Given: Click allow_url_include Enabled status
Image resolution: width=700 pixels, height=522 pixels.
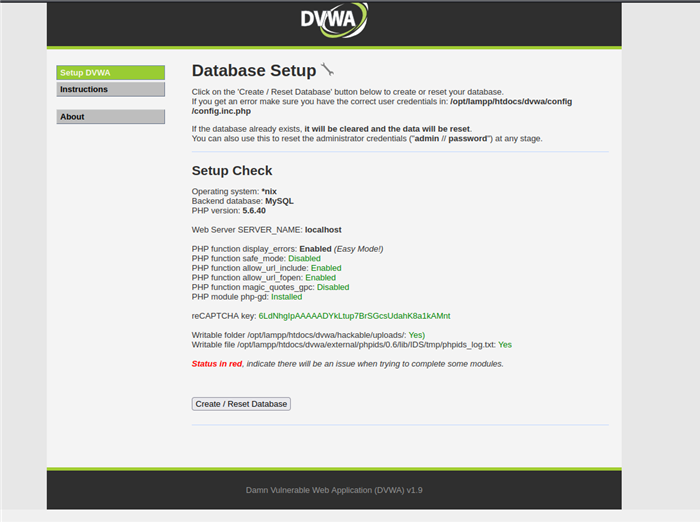Looking at the screenshot, I should click(326, 268).
